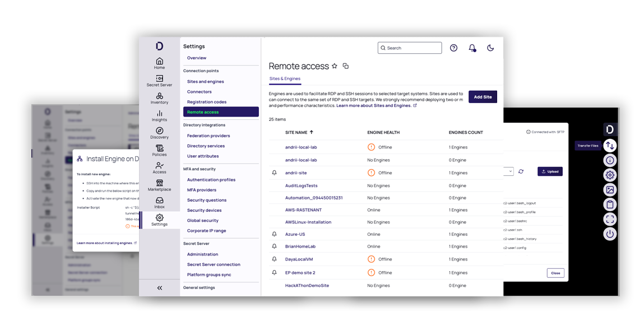Open Policies from the sidebar
Viewport: 644px width, 321px height.
[x=159, y=151]
